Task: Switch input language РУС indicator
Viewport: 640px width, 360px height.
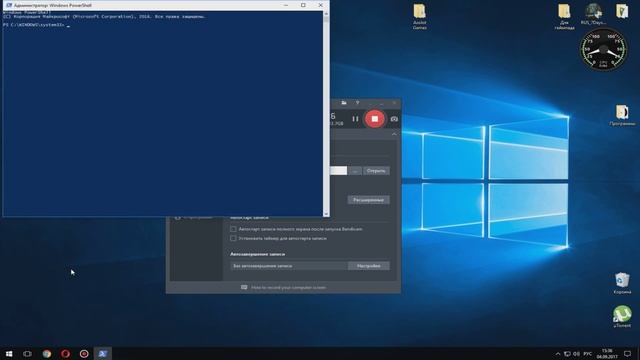Action: click(x=588, y=353)
